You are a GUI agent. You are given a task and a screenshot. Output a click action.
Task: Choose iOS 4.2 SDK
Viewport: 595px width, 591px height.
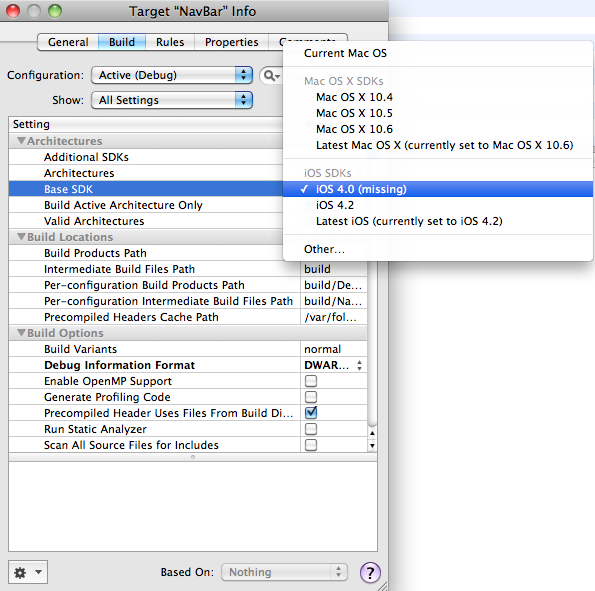[438, 205]
